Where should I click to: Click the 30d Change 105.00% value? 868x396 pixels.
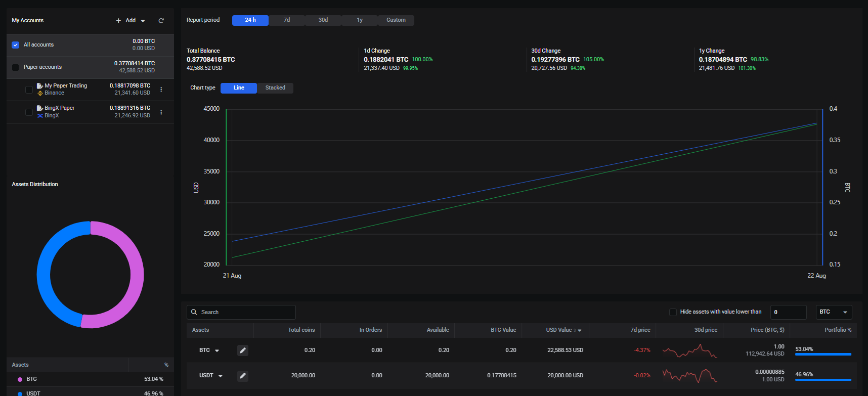(594, 60)
